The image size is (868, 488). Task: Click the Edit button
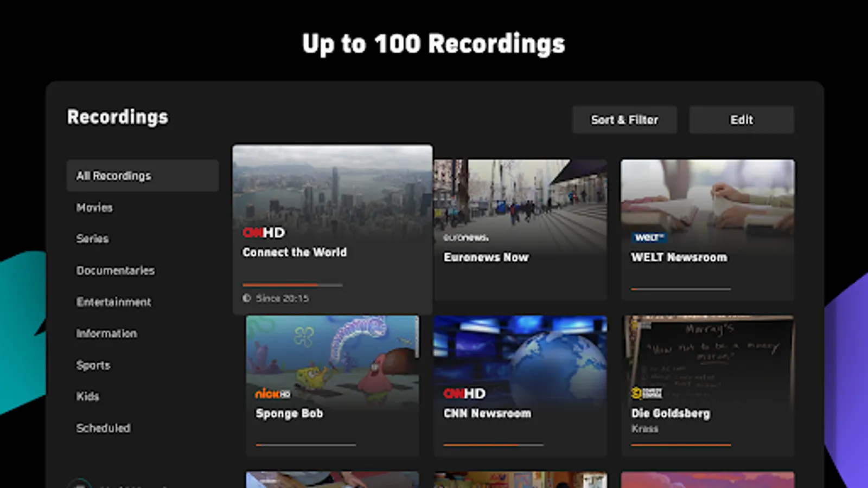tap(742, 120)
